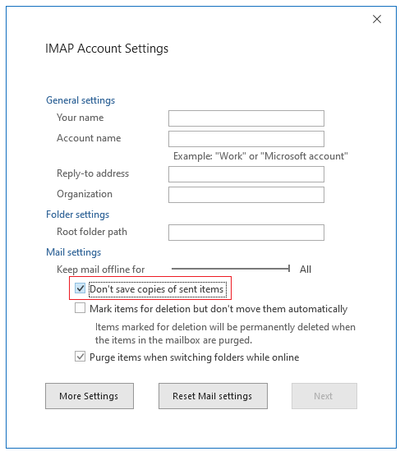Click the Your name input field

pyautogui.click(x=246, y=118)
